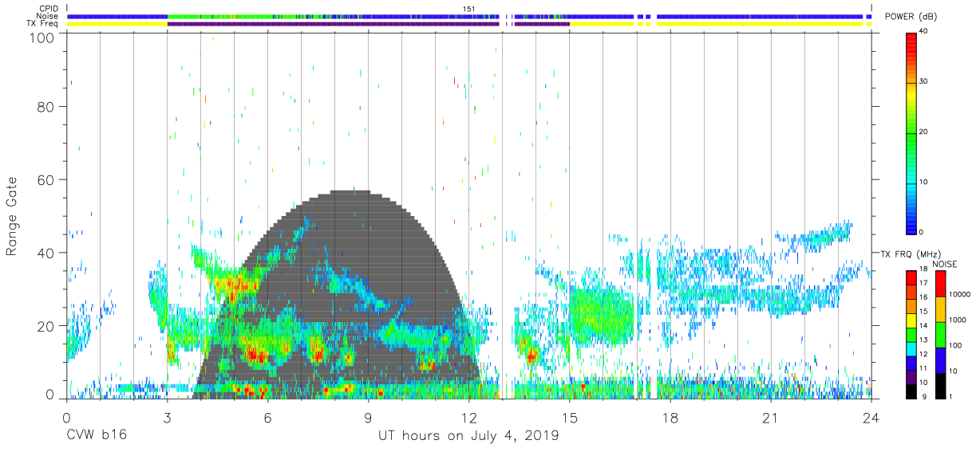Click the 12 hour label on the time axis
This screenshot has height=452, width=980.
(x=468, y=418)
